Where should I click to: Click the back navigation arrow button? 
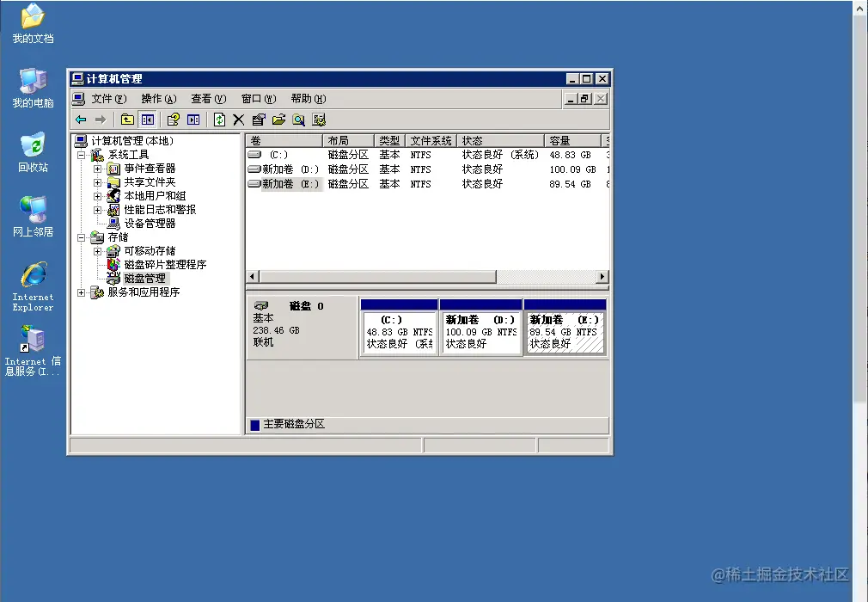(x=80, y=119)
